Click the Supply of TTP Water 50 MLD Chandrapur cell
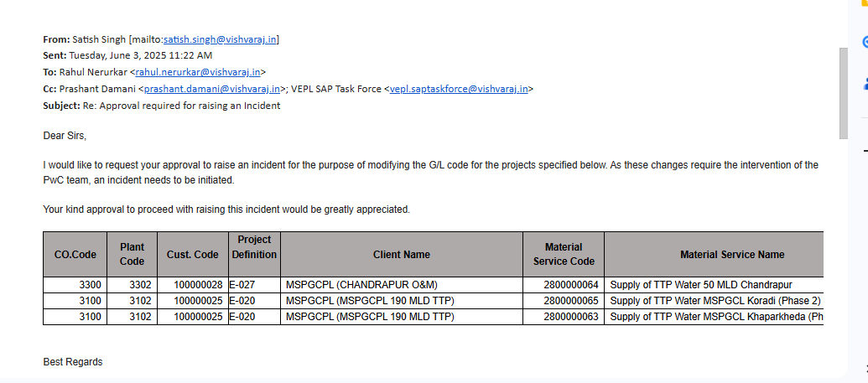Screen dimensions: 868x383 click(x=701, y=285)
